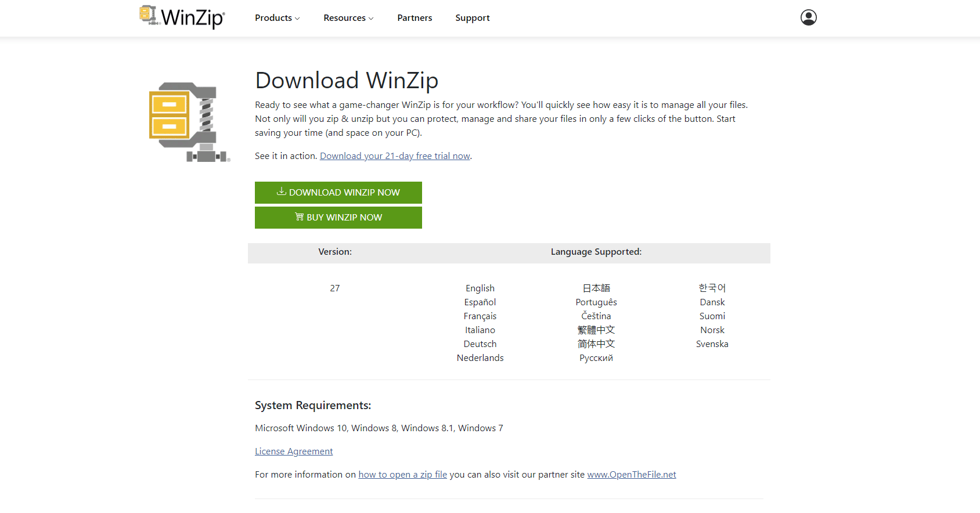Click the large WinZip file cabinet image

click(x=190, y=122)
